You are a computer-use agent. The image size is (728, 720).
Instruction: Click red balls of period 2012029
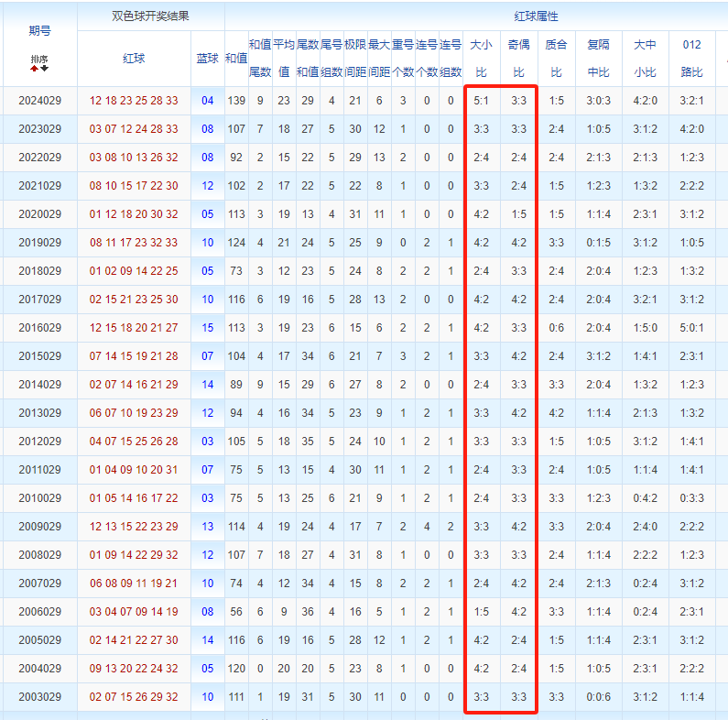pyautogui.click(x=134, y=442)
